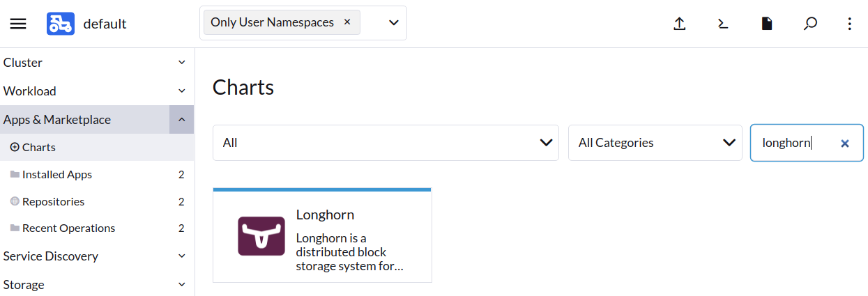The image size is (868, 296).
Task: Click the Rancher cluster logo icon
Action: click(x=61, y=24)
